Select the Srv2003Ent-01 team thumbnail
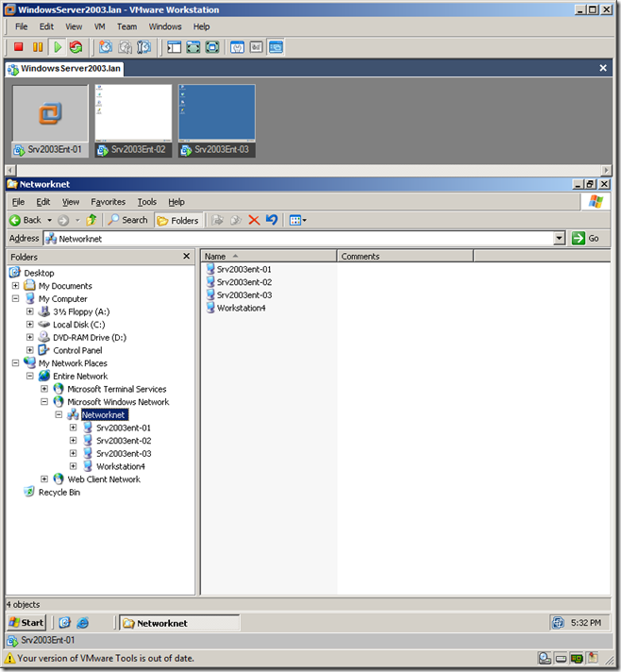Viewport: 621px width, 672px height. pyautogui.click(x=50, y=121)
